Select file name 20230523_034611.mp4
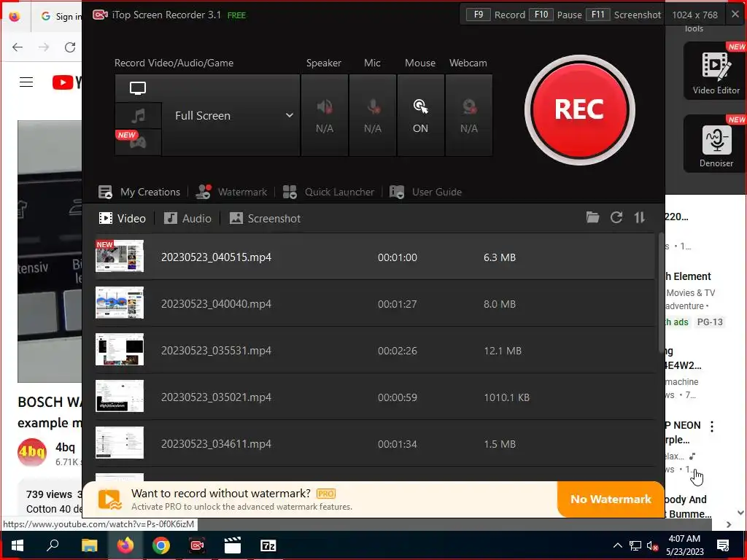Viewport: 747px width, 560px height. tap(216, 444)
